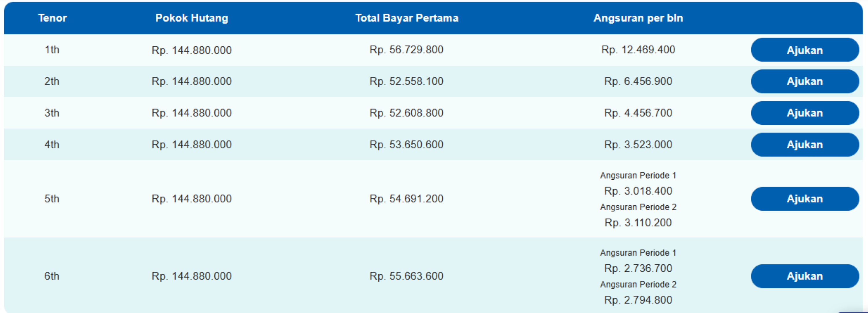The height and width of the screenshot is (313, 868).
Task: Select the Angsuran per bln column header
Action: 638,18
